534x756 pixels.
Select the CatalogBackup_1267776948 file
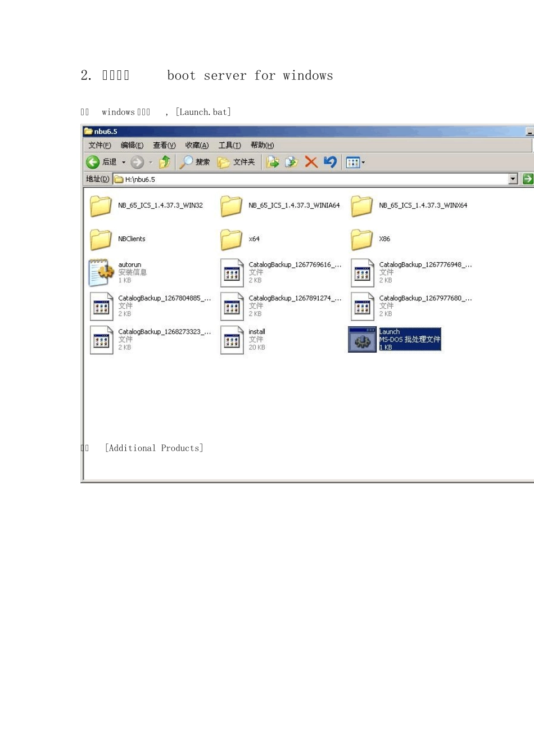[411, 272]
